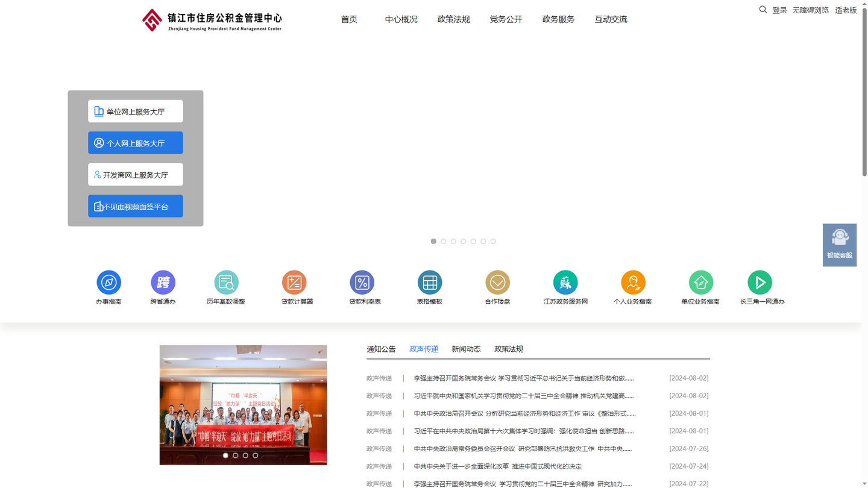Screen dimensions: 868x488
Task: Open 个人网上服务大厅
Action: coord(136,143)
